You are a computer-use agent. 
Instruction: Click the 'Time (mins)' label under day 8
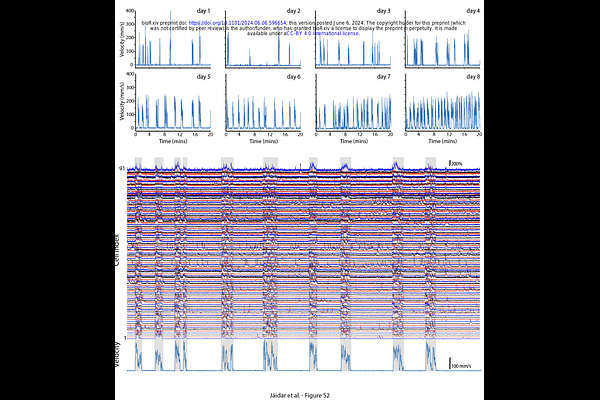[x=443, y=141]
